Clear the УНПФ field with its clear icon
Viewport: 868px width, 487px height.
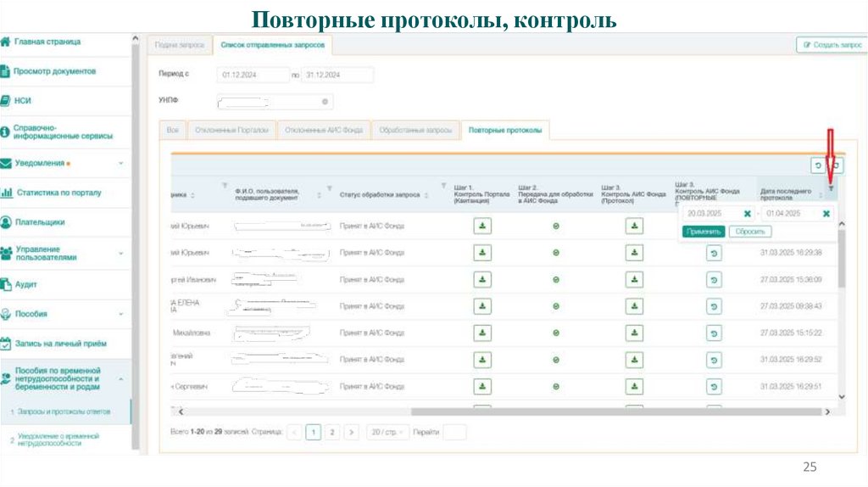325,102
